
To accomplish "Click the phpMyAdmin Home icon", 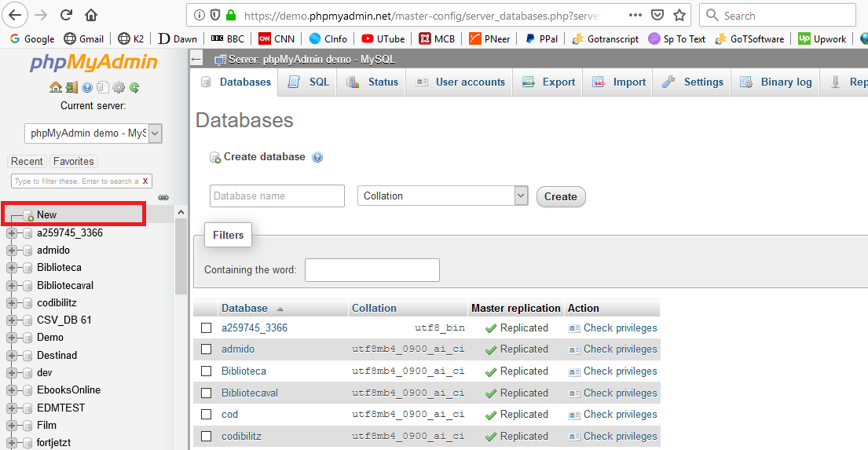I will pyautogui.click(x=55, y=88).
